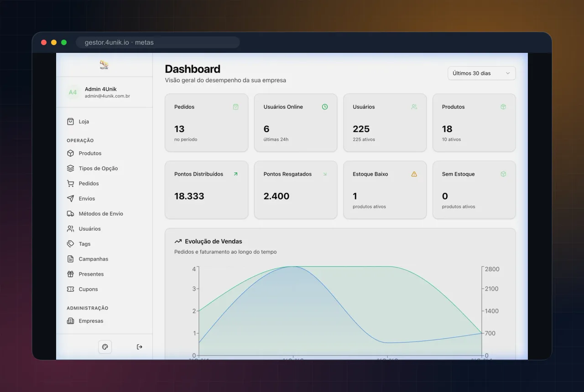Open Envios via paper plane icon
The image size is (584, 392).
70,199
